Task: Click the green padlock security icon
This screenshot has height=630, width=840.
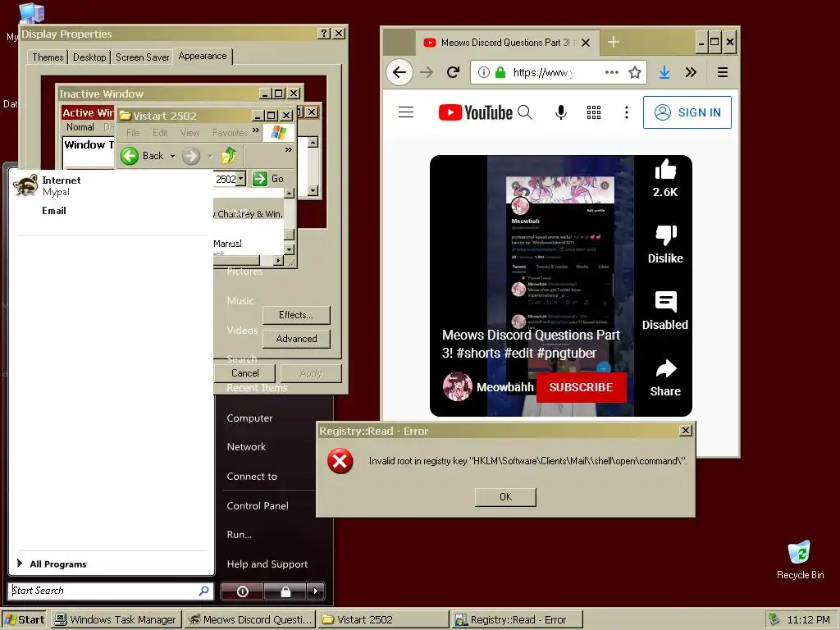Action: (500, 72)
